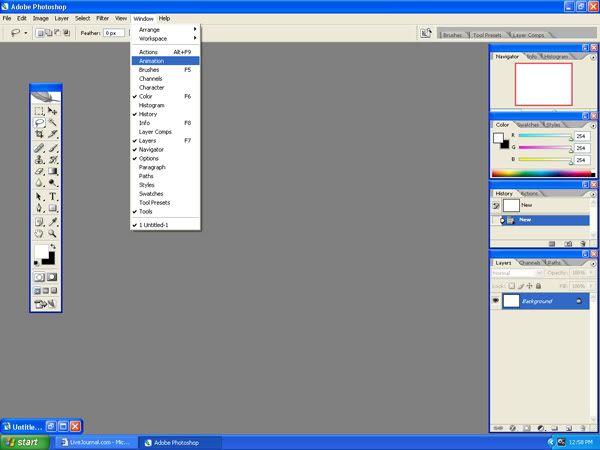Select the Healing Brush tool

(x=39, y=148)
